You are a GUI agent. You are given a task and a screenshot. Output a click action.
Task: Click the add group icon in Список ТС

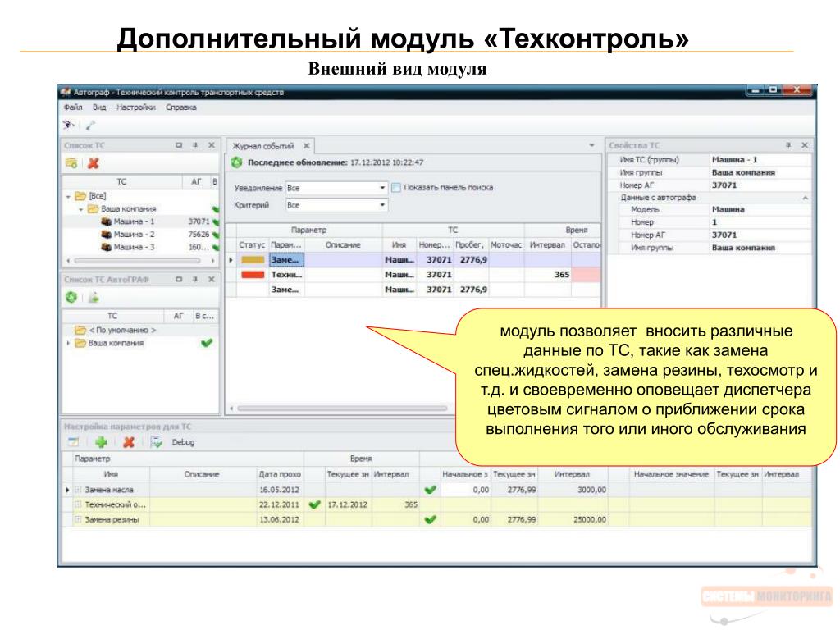(x=71, y=163)
